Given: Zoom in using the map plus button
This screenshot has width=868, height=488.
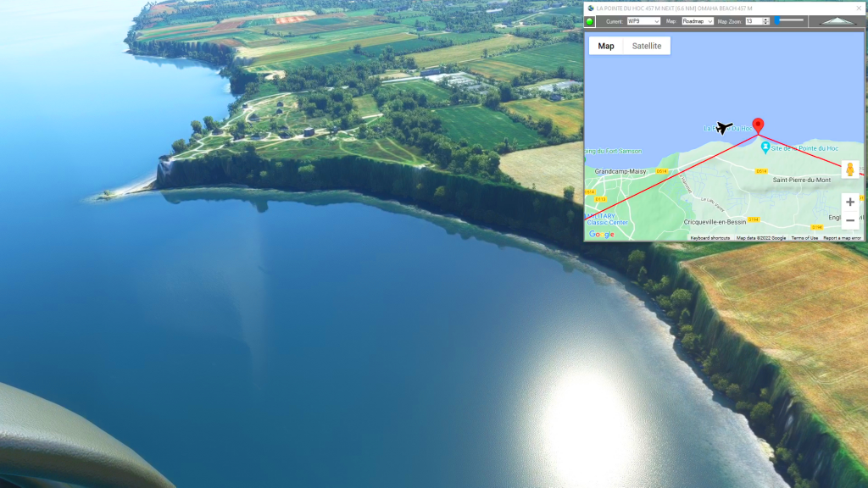Looking at the screenshot, I should click(849, 202).
